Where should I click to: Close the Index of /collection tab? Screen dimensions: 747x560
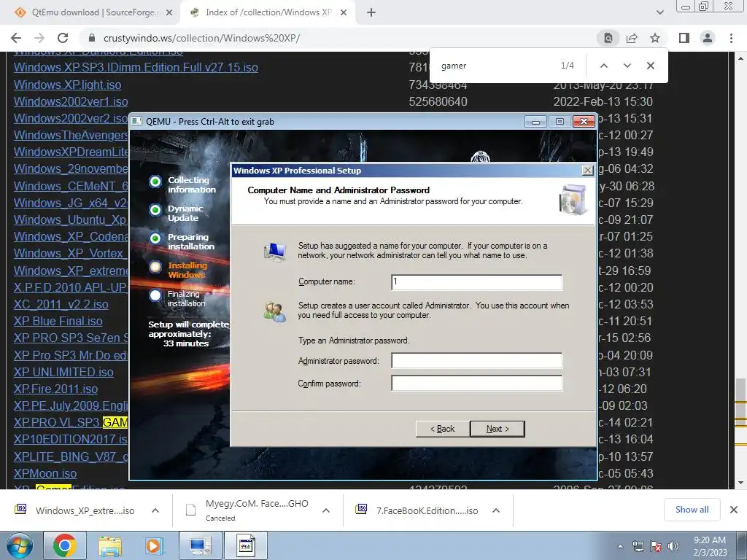[344, 12]
